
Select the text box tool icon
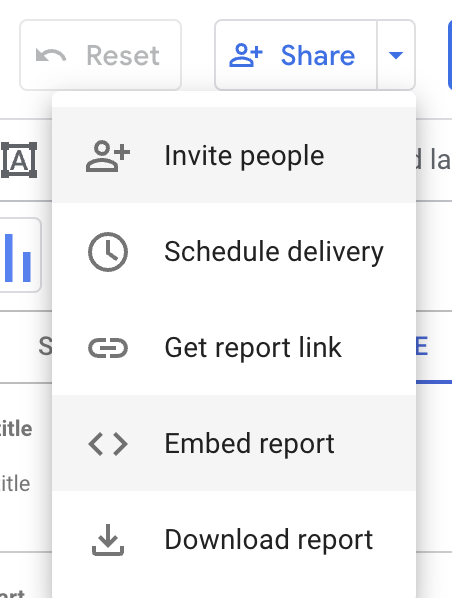pos(19,160)
